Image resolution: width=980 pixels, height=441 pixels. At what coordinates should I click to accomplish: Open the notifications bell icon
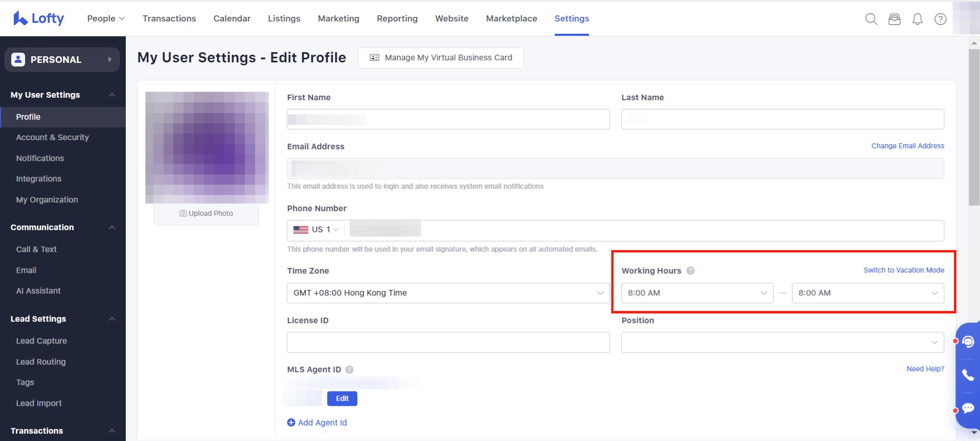(918, 19)
